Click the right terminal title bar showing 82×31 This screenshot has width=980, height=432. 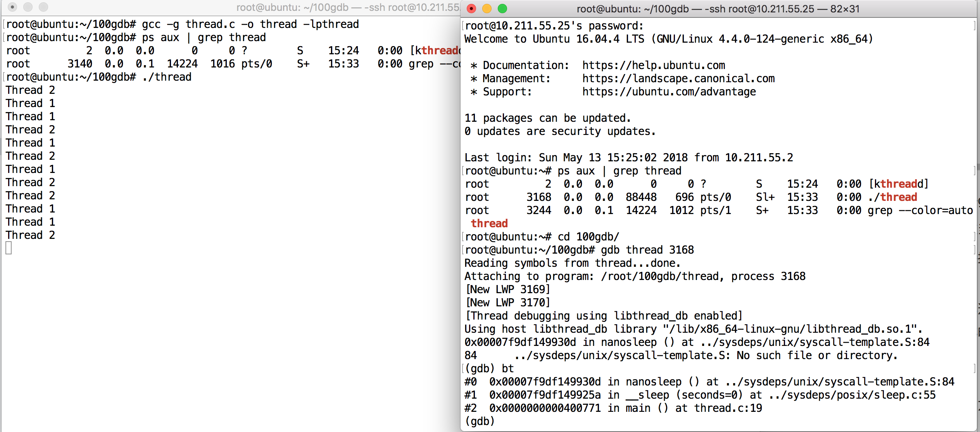tap(718, 9)
